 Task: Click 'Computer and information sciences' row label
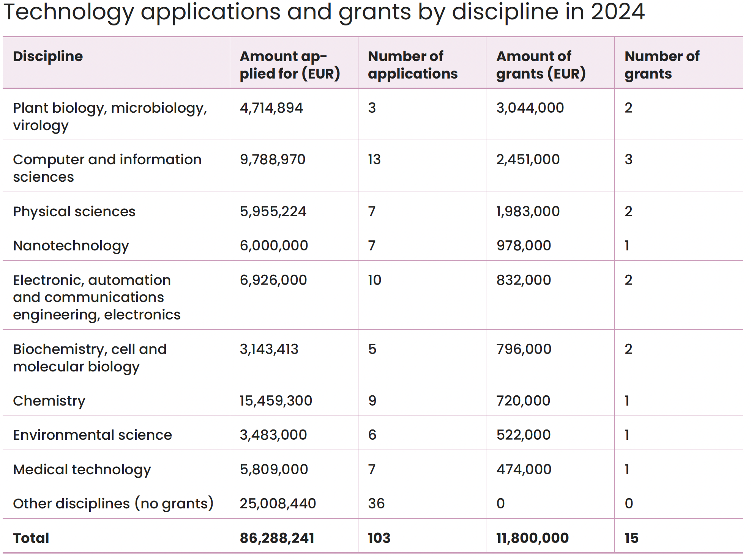(107, 168)
